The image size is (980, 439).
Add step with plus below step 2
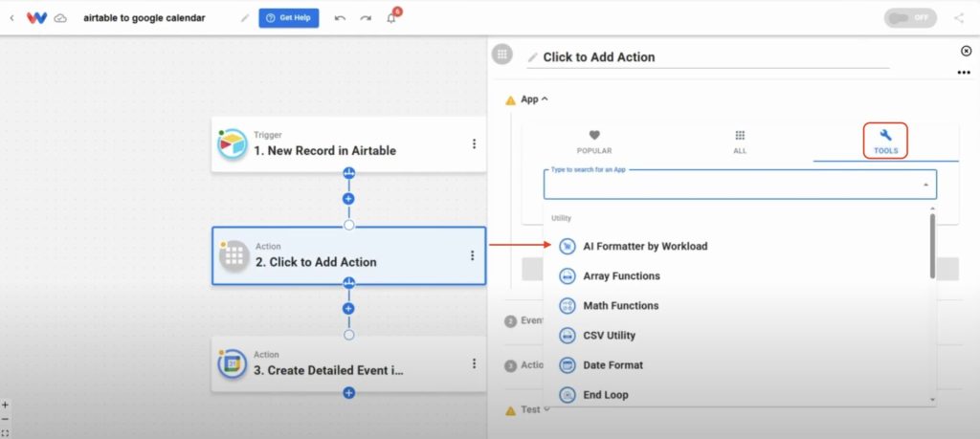[x=348, y=309]
